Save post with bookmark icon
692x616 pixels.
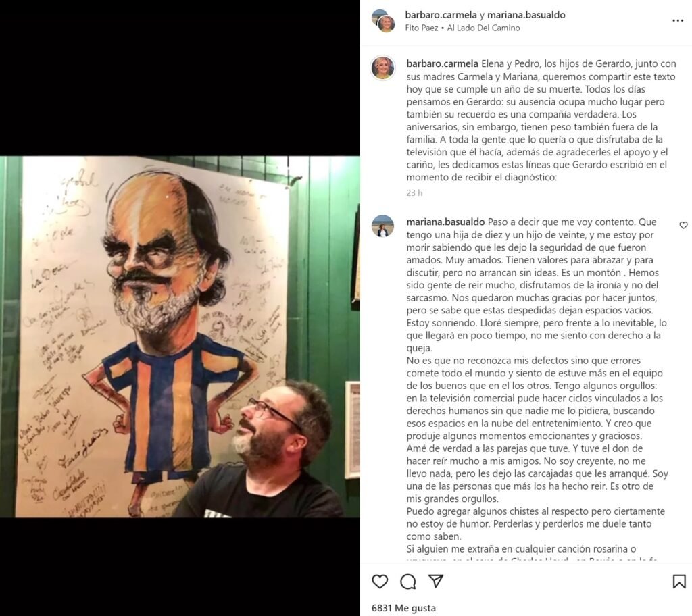[678, 581]
